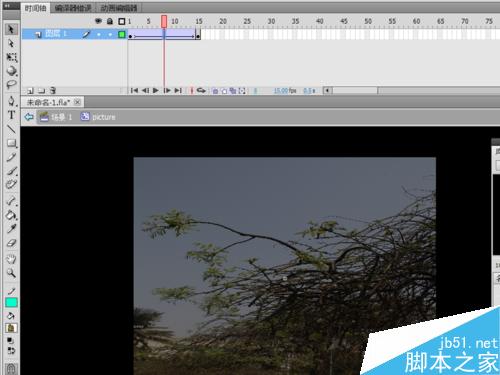This screenshot has height=375, width=500.
Task: Click the New Folder icon
Action: coord(41,90)
